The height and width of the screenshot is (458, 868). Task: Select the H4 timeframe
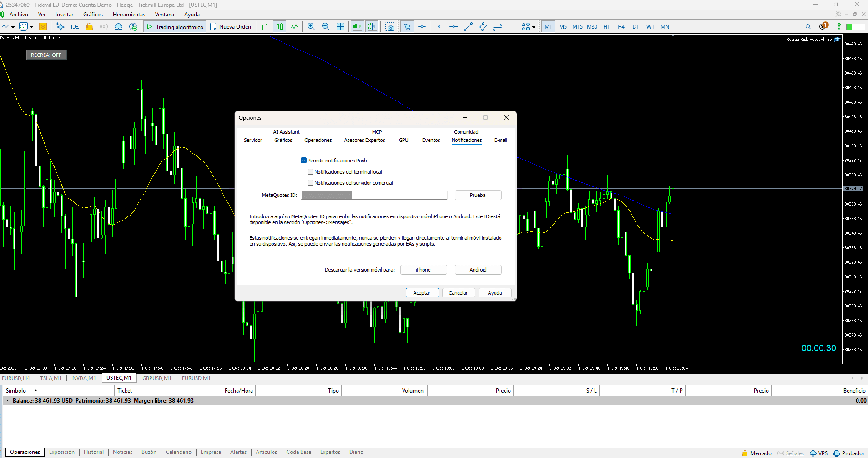(x=621, y=27)
